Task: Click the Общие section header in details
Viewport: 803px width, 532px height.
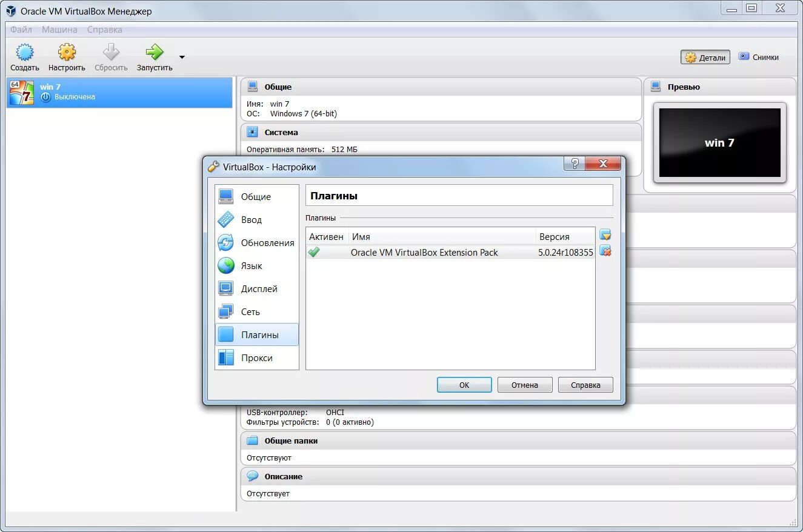Action: pos(441,87)
